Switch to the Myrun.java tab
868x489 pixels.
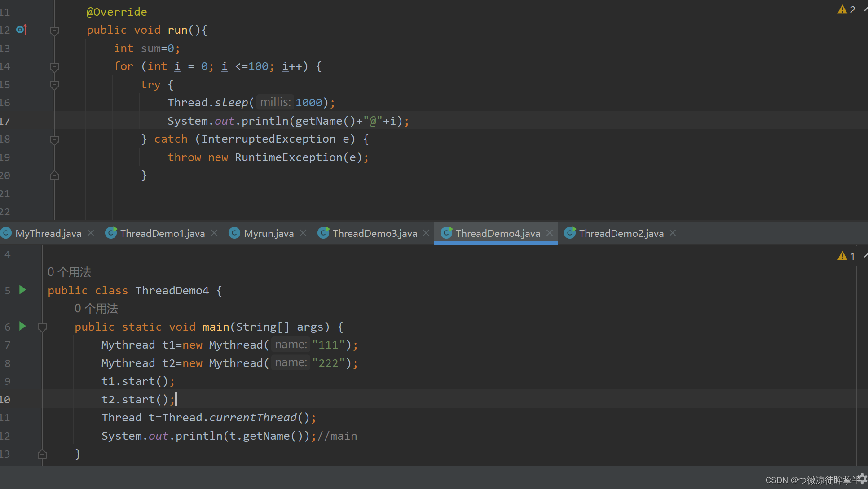269,233
